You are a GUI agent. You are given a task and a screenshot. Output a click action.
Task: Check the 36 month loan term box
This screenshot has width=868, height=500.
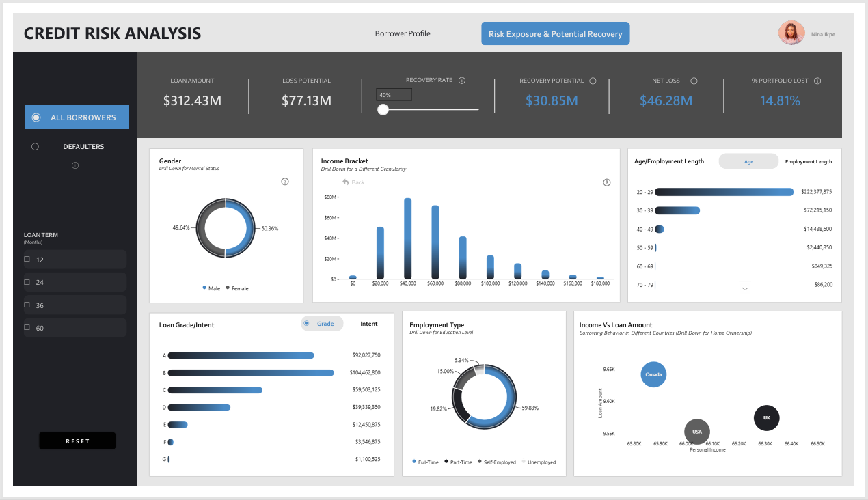[x=27, y=305]
